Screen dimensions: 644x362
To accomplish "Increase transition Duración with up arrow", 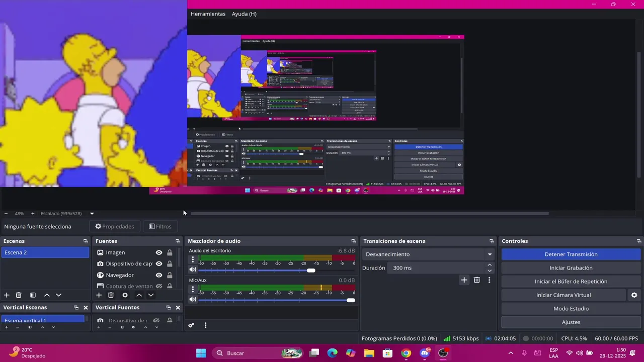I will [x=490, y=265].
